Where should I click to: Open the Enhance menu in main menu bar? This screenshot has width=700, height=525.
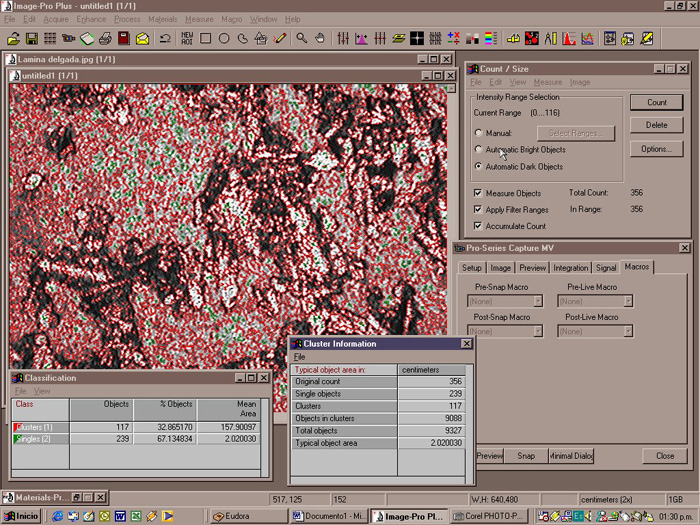click(x=91, y=19)
